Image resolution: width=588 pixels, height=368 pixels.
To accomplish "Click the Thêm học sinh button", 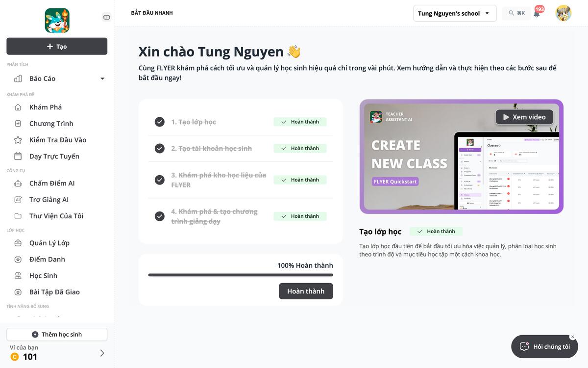I will tap(57, 334).
